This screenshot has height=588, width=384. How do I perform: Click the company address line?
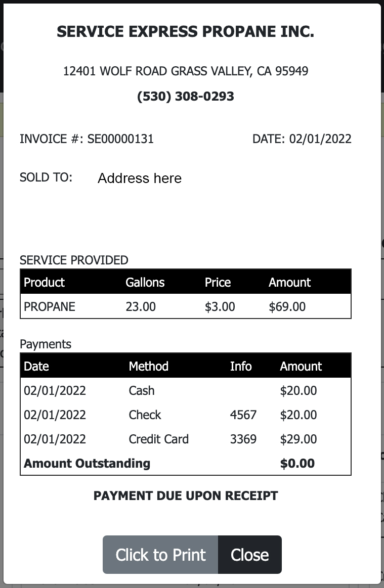tap(186, 71)
